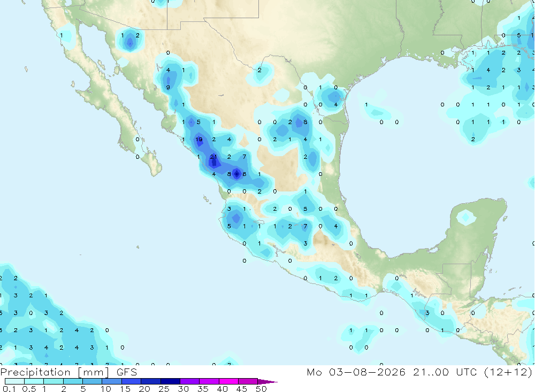
Task: Click the purple arrow tip ending the legend
Action: pos(267,382)
